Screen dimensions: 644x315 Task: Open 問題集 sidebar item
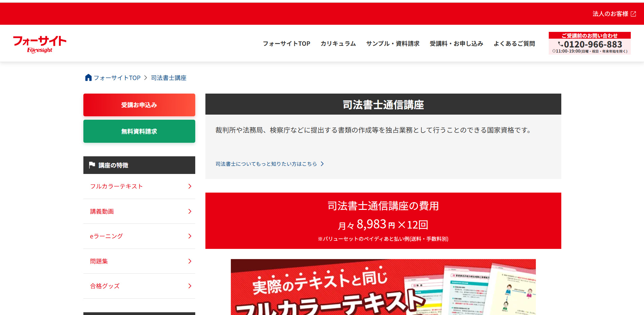139,261
